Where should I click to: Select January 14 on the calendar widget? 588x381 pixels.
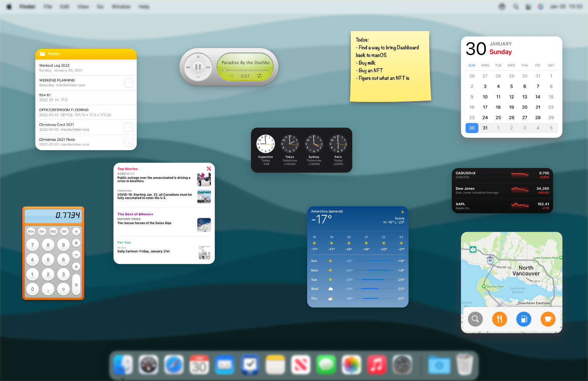(x=538, y=97)
